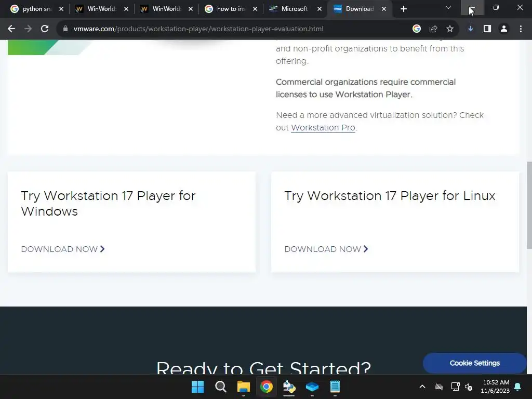The image size is (532, 399).
Task: Click the Google icon in address bar
Action: (x=417, y=29)
